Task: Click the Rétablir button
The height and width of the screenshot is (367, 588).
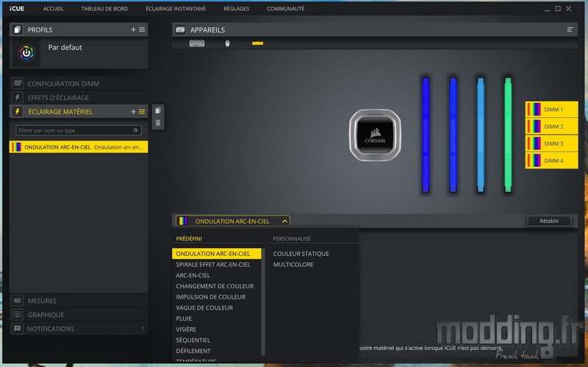Action: [x=549, y=221]
